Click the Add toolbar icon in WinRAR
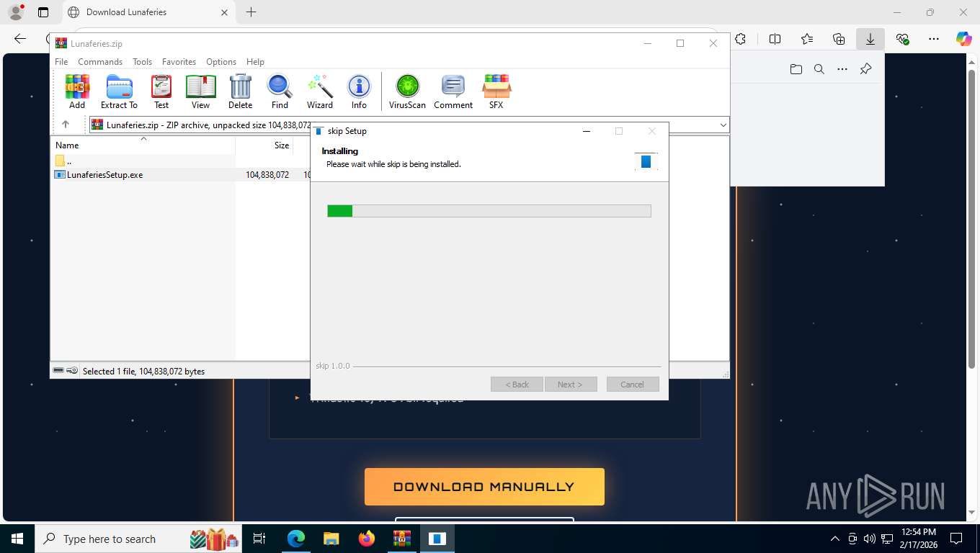This screenshot has height=553, width=980. pos(77,91)
